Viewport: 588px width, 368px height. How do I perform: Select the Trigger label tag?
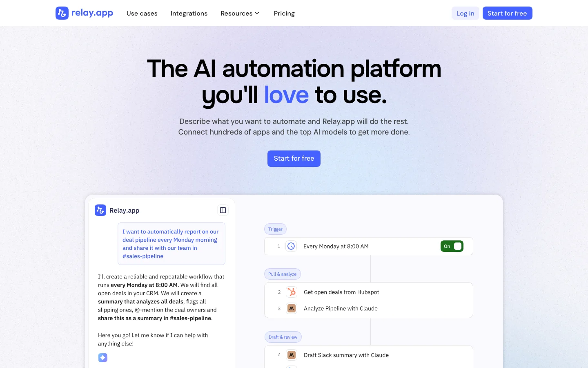point(275,229)
